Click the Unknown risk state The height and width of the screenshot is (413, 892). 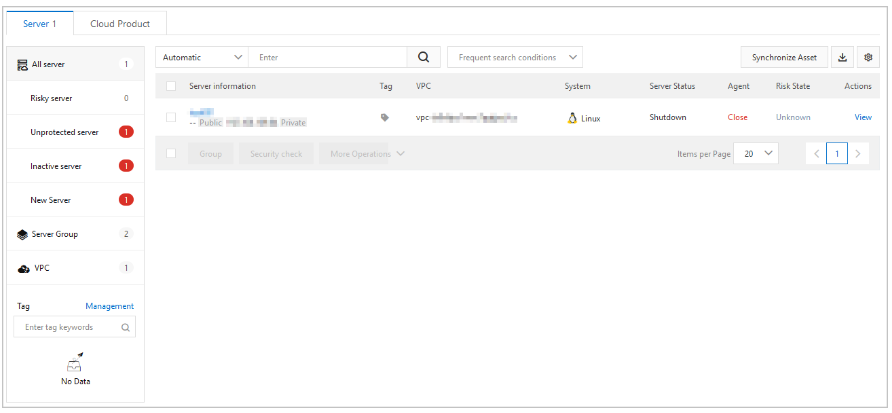[793, 117]
